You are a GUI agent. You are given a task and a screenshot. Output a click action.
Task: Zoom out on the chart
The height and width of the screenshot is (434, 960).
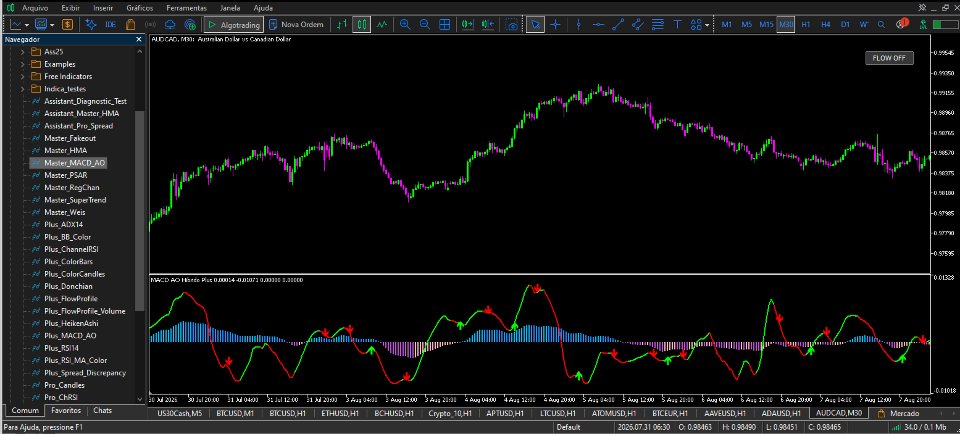coord(424,24)
